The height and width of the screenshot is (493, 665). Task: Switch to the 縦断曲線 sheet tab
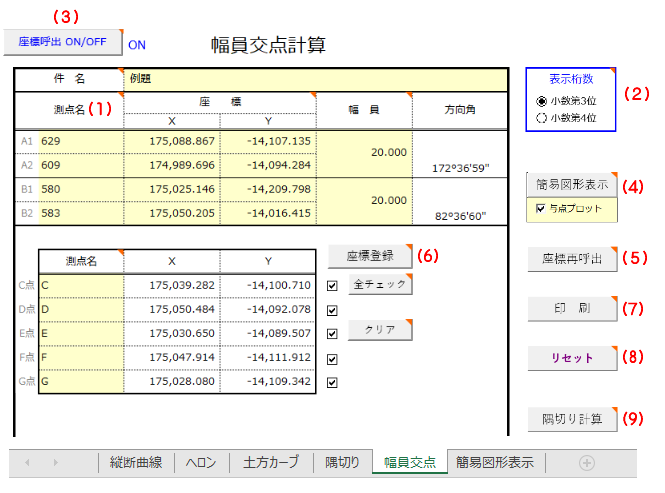[x=135, y=463]
